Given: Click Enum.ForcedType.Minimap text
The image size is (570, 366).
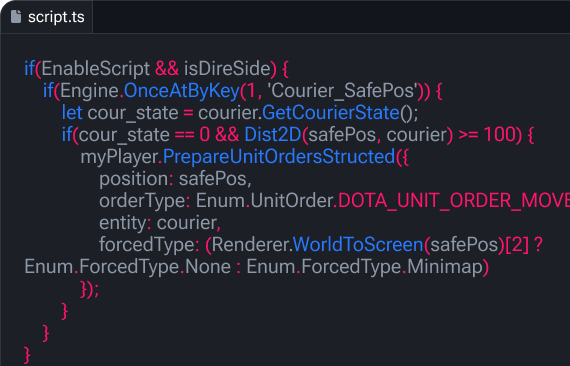Looking at the screenshot, I should tap(365, 267).
